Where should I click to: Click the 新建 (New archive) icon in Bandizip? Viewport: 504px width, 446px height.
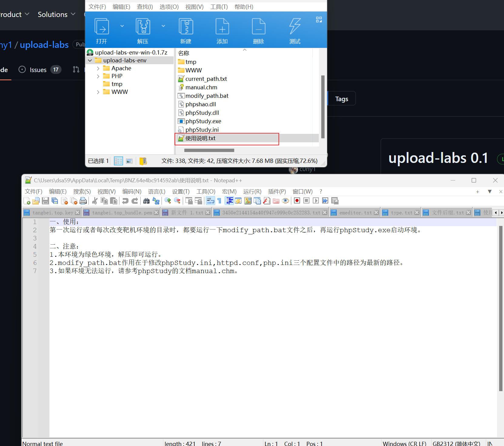point(186,26)
